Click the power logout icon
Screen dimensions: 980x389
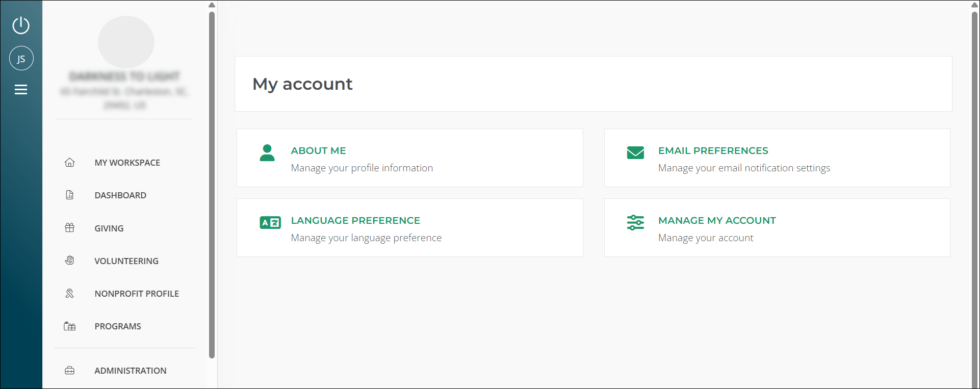[x=21, y=25]
